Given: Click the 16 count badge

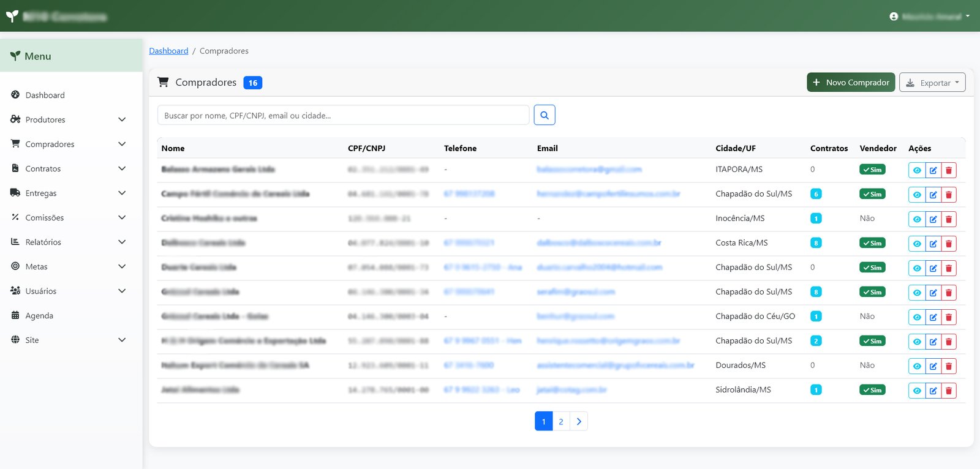Looking at the screenshot, I should 253,83.
